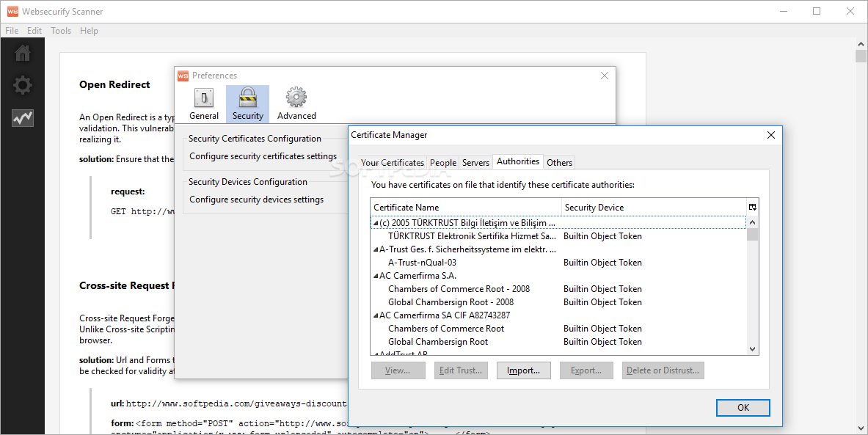
Task: Click Configure security devices settings text
Action: pos(256,200)
